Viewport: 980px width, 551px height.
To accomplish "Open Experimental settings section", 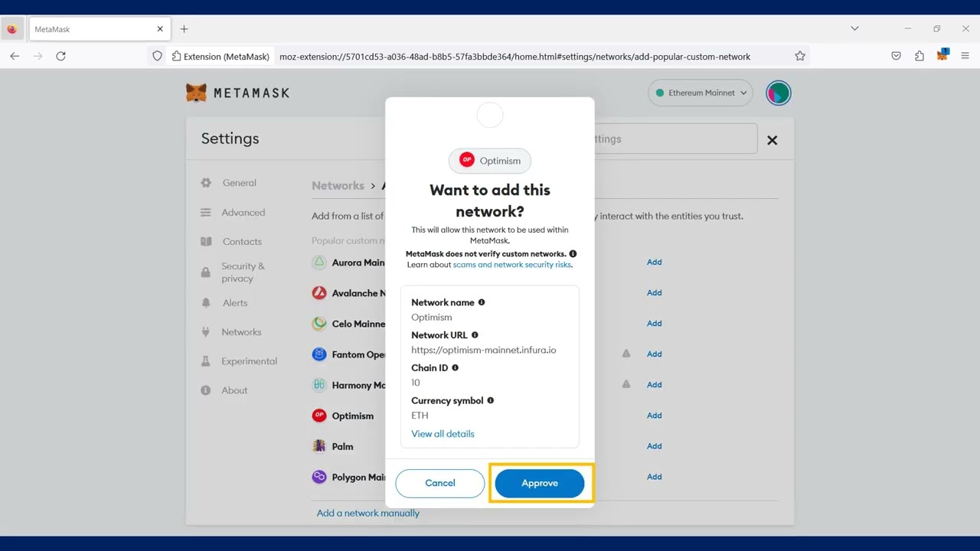I will (x=250, y=361).
